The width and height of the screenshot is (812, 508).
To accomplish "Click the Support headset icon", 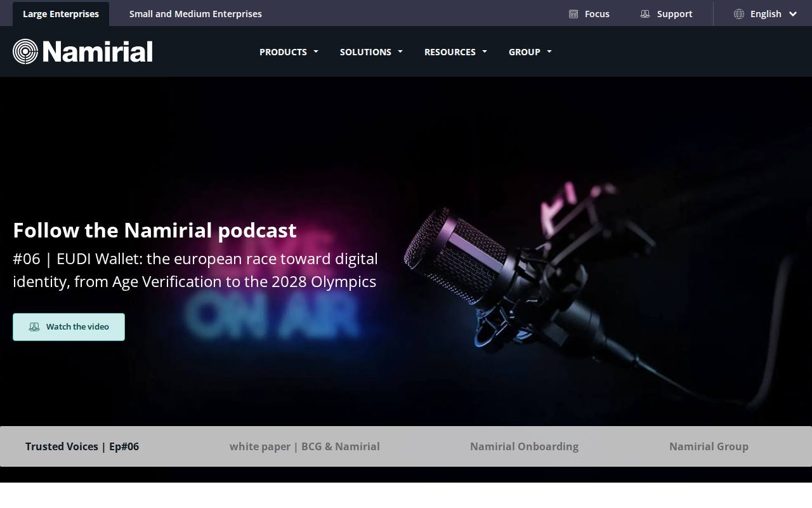I will pyautogui.click(x=645, y=14).
